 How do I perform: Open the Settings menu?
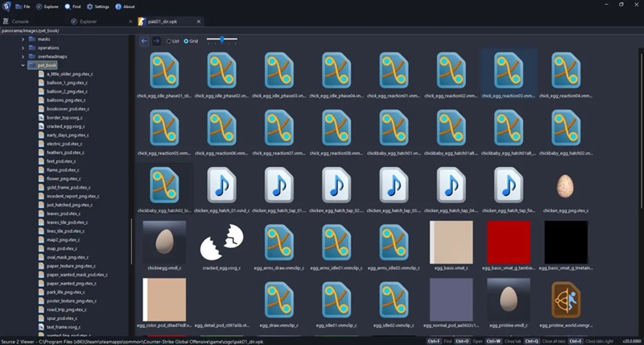click(98, 6)
